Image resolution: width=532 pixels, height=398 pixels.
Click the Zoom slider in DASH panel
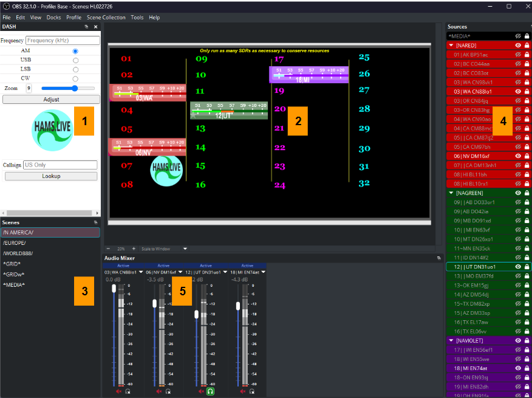coord(67,88)
